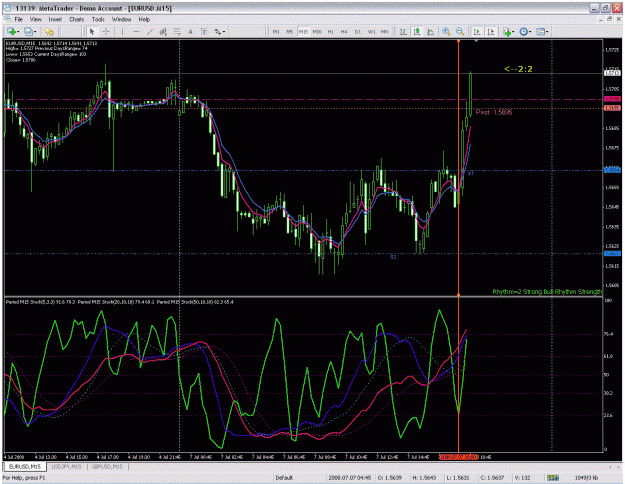Click the S2 support level label
625x484 pixels.
coord(393,257)
